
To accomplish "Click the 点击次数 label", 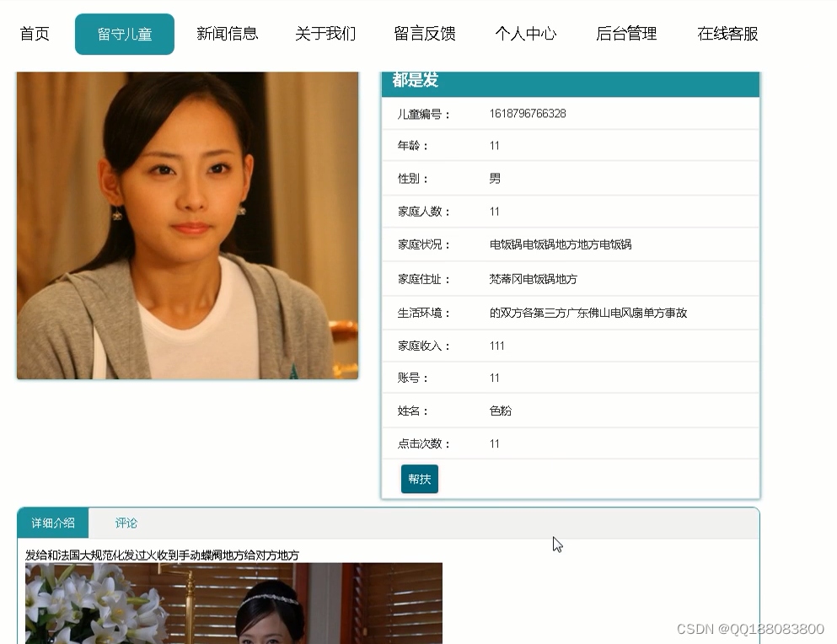I will pos(424,443).
